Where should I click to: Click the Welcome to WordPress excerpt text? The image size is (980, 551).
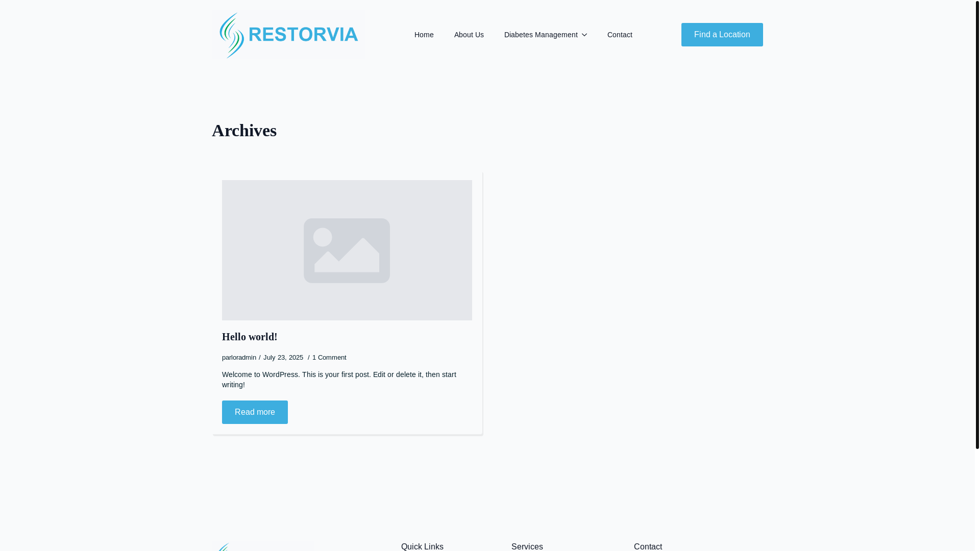pos(339,380)
